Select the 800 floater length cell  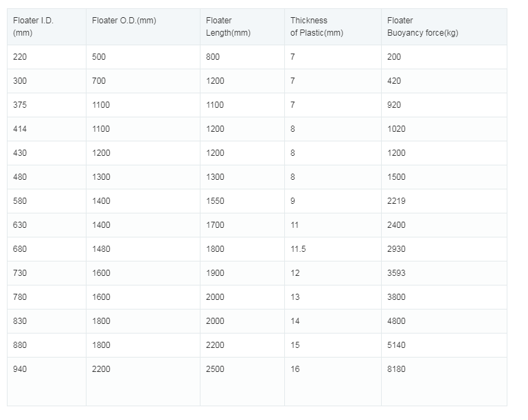click(x=213, y=57)
